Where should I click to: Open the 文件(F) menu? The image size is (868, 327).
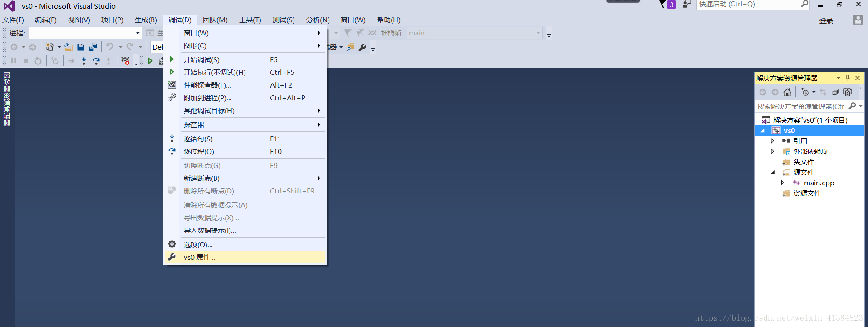click(x=13, y=20)
